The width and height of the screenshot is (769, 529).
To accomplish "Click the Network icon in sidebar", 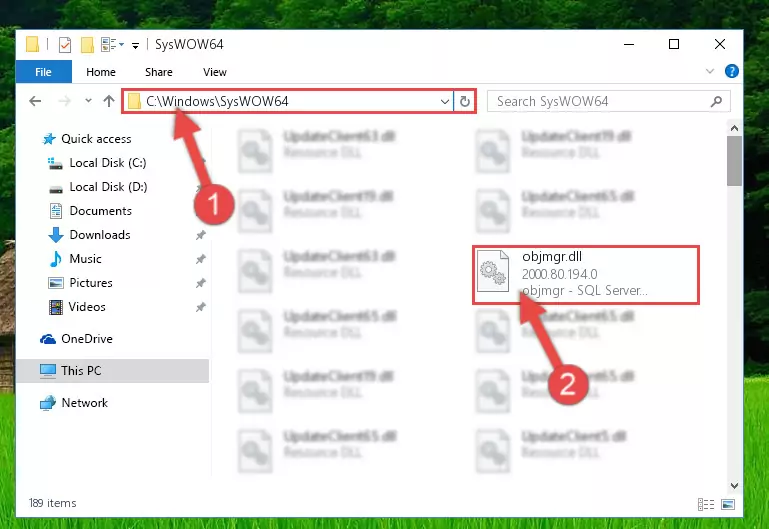I will [48, 403].
